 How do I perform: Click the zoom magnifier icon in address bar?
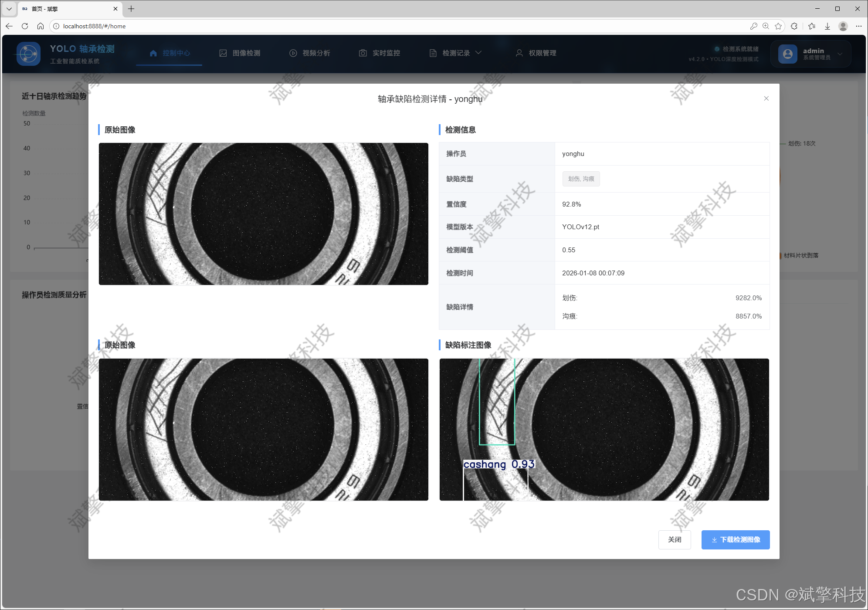766,26
